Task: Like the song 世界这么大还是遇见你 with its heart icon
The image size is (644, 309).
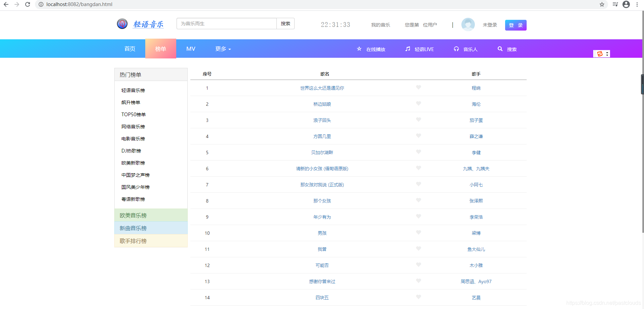Action: click(x=418, y=88)
